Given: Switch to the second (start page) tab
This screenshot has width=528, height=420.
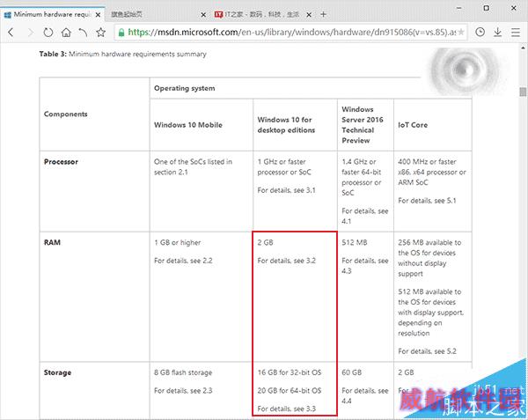Looking at the screenshot, I should (x=158, y=14).
